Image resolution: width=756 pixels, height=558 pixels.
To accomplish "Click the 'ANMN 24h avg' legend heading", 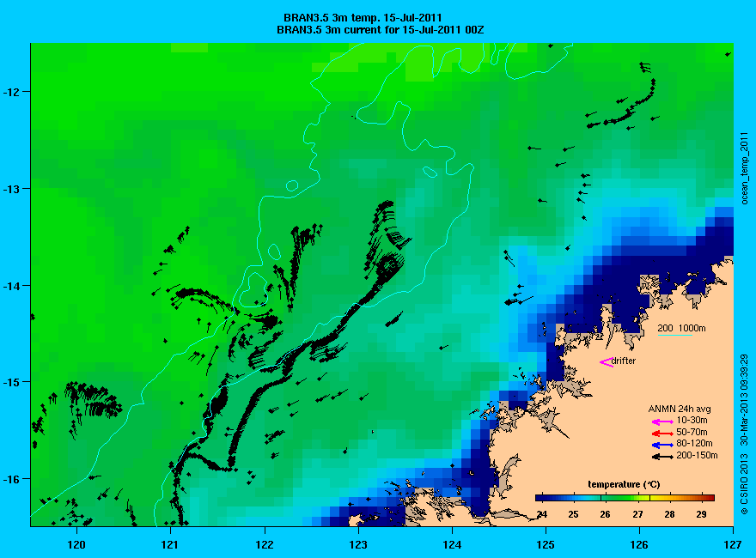I will (x=680, y=409).
